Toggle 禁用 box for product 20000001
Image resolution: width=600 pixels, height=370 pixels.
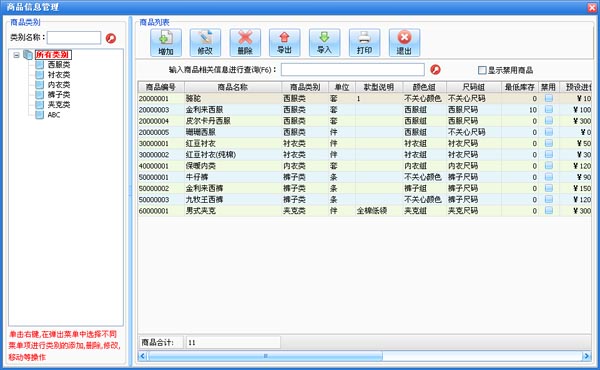(549, 98)
